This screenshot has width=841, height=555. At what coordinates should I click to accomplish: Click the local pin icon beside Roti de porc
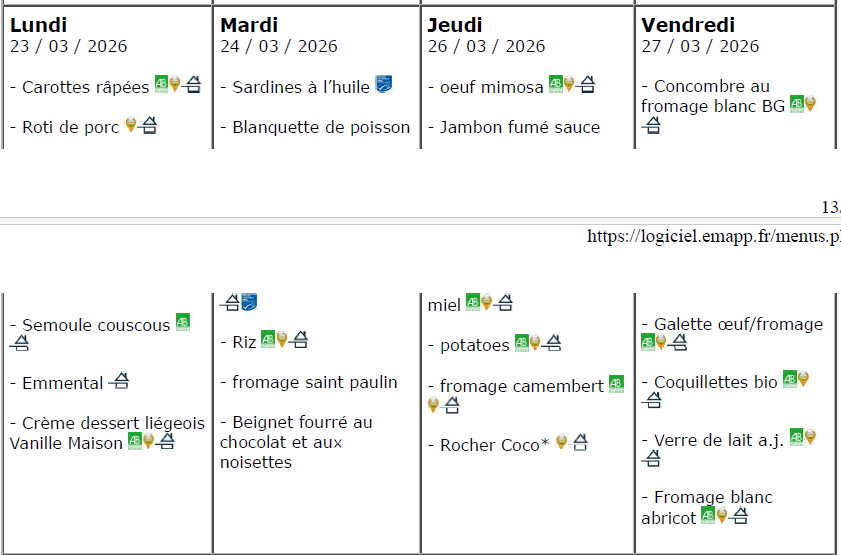tap(131, 125)
